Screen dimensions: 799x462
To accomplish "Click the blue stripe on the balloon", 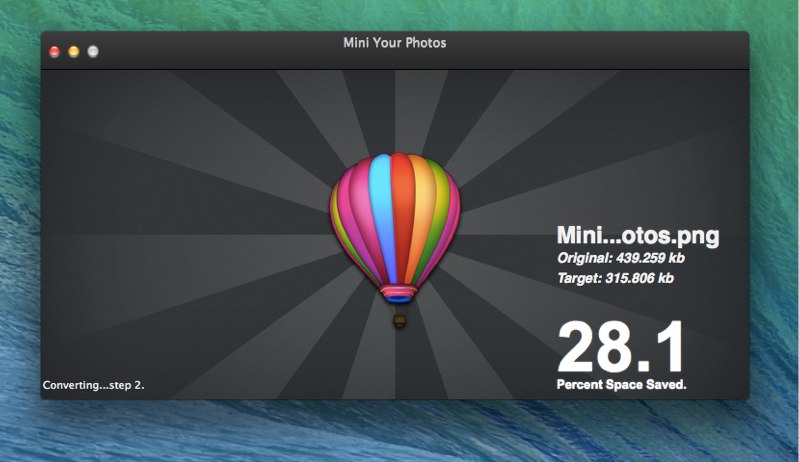I will pos(384,214).
